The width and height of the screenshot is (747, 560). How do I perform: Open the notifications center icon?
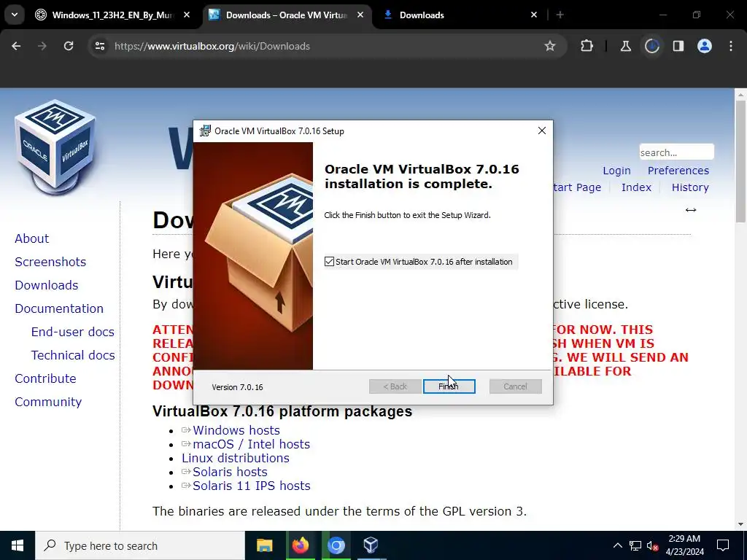[x=723, y=545]
